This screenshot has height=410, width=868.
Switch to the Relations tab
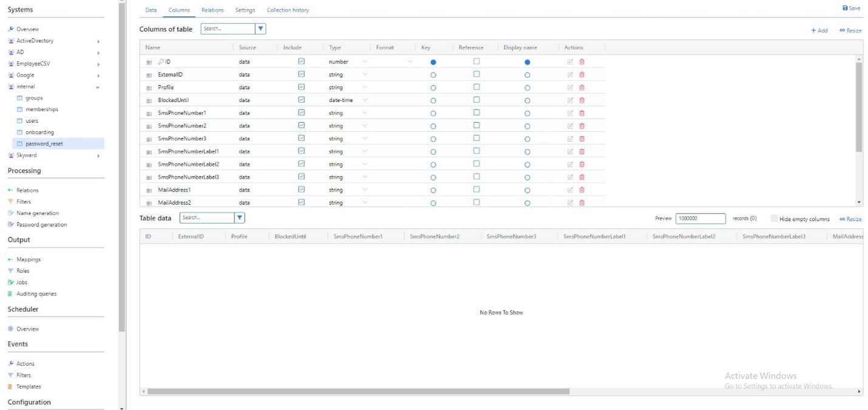[x=212, y=10]
